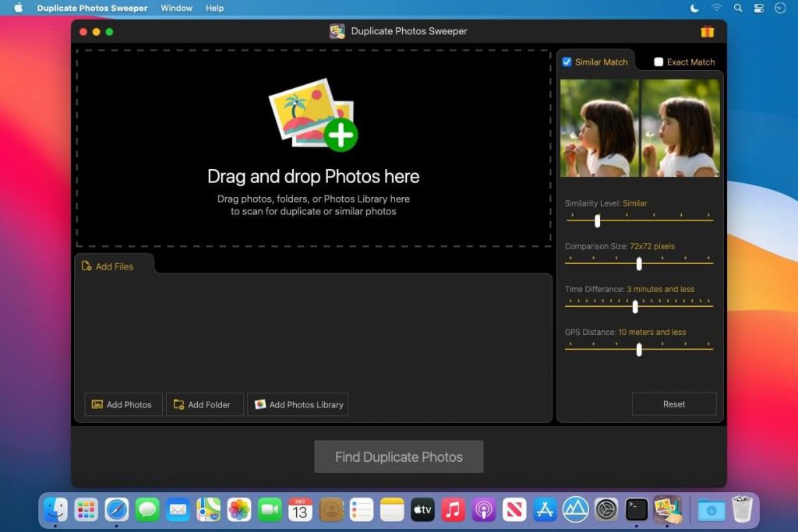
Task: Click the Add Folder button
Action: (x=204, y=404)
